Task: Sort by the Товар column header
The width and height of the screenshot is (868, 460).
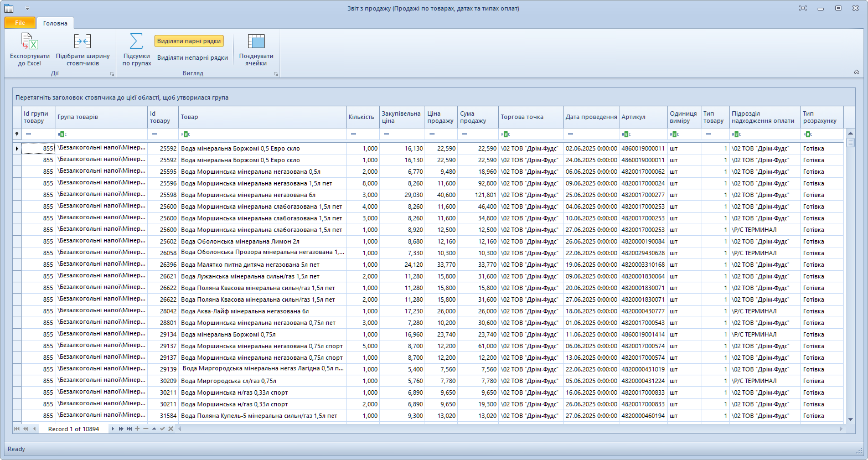Action: pyautogui.click(x=262, y=117)
